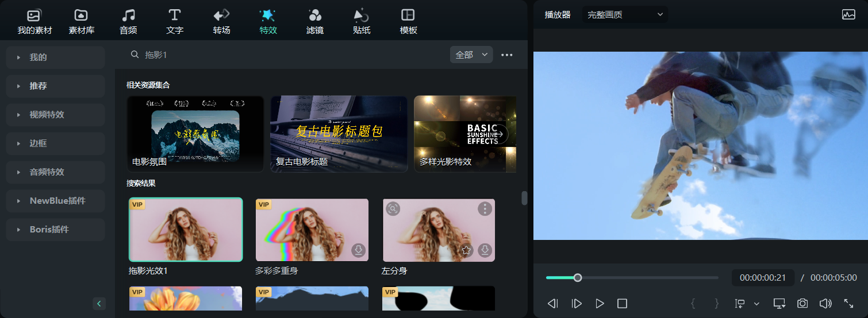
Task: Open the 复古电影标题 resource collection
Action: pos(339,134)
